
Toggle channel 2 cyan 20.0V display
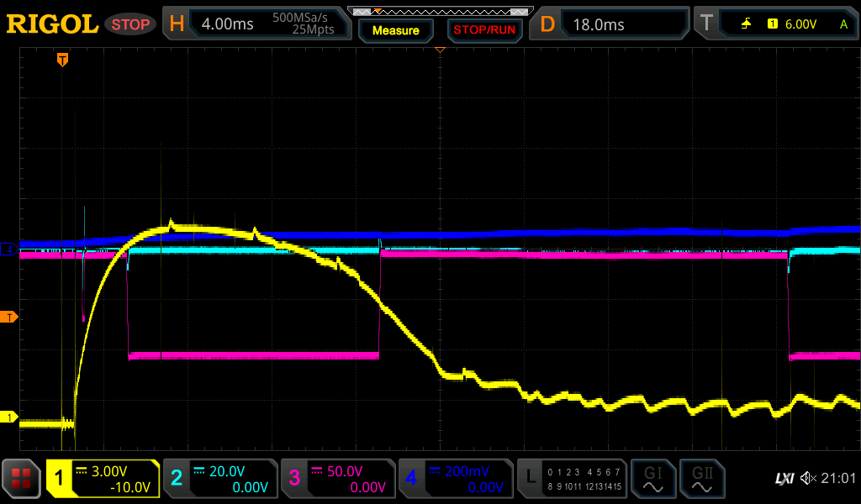coord(219,479)
